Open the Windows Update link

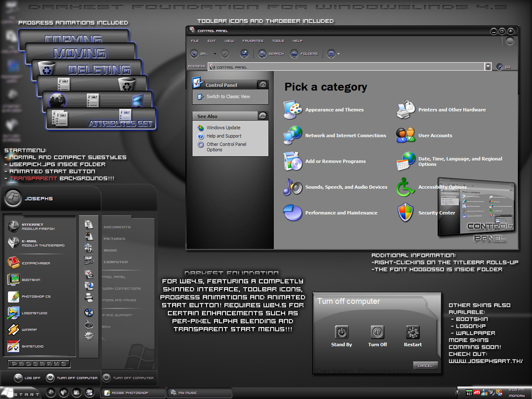click(x=223, y=128)
